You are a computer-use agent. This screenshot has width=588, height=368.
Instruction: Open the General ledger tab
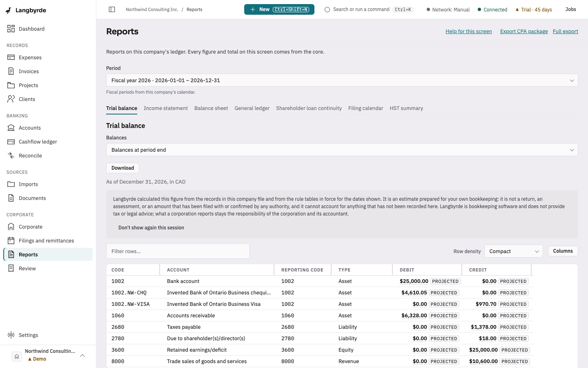[x=252, y=108]
